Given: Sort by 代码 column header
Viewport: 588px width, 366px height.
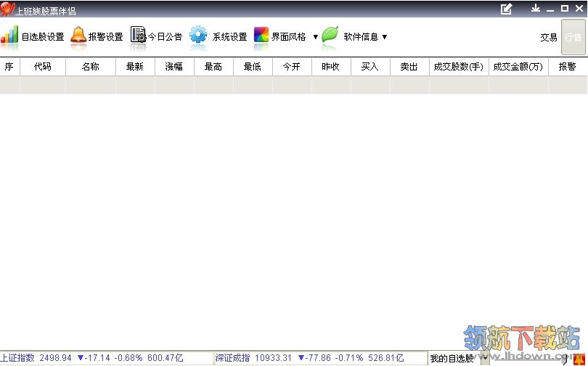Looking at the screenshot, I should (x=43, y=67).
